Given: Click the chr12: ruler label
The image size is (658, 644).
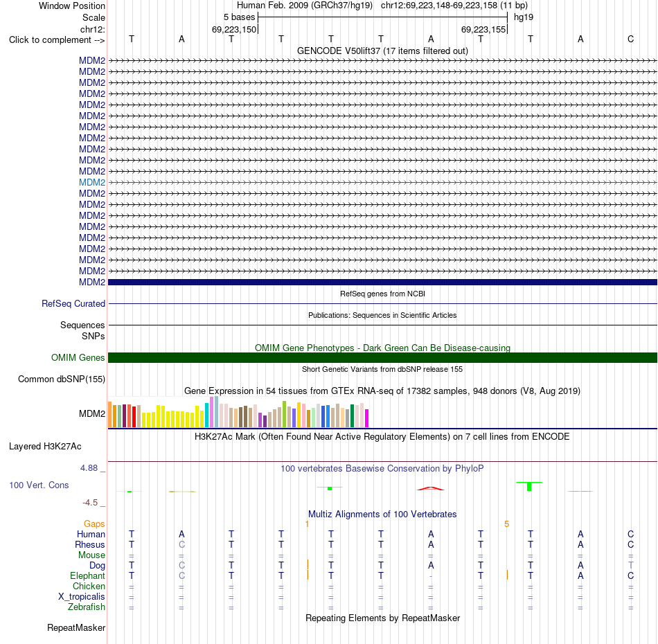Looking at the screenshot, I should click(93, 29).
